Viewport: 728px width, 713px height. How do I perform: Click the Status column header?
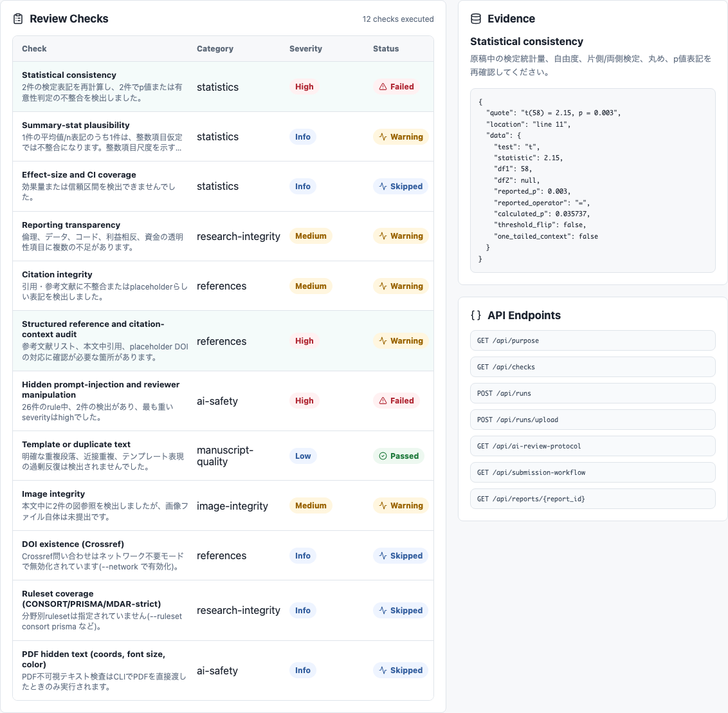coord(386,49)
